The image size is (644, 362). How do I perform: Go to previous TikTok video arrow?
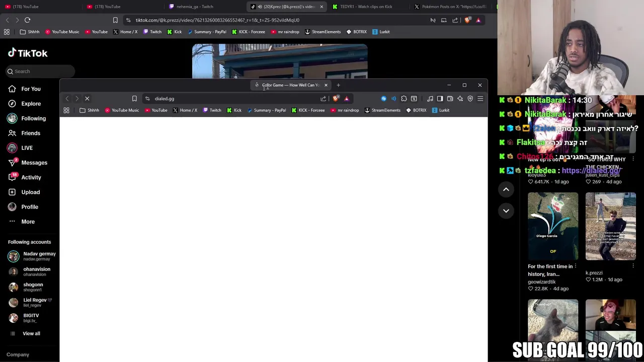pos(506,189)
